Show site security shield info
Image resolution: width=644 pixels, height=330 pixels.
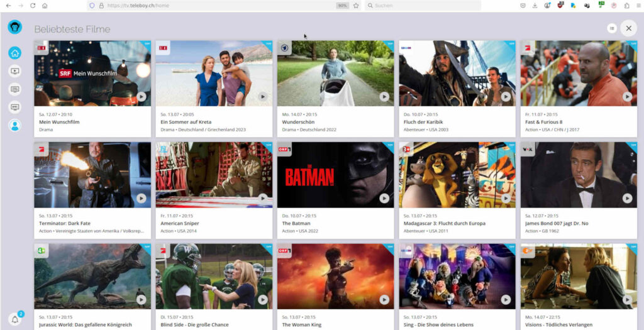click(x=92, y=5)
